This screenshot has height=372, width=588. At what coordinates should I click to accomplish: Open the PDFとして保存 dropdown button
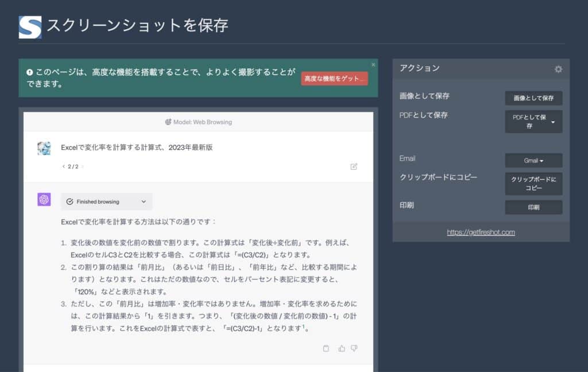pyautogui.click(x=533, y=122)
